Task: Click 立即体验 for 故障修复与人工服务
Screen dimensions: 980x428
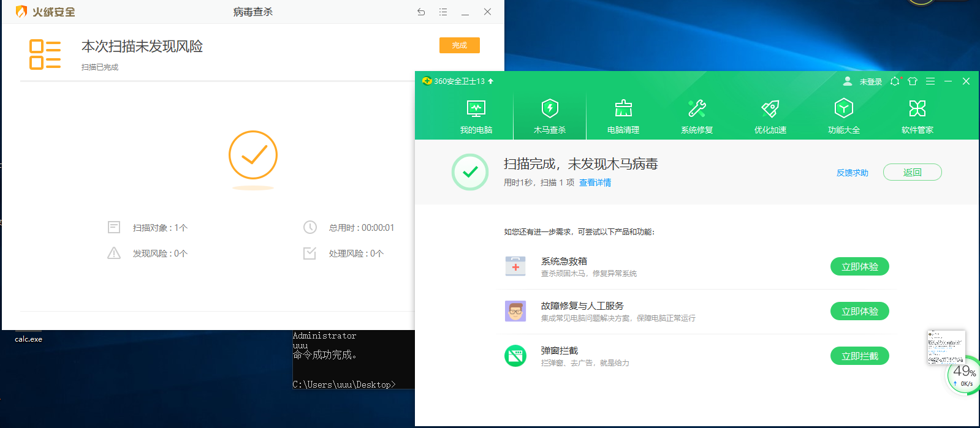Action: click(860, 311)
